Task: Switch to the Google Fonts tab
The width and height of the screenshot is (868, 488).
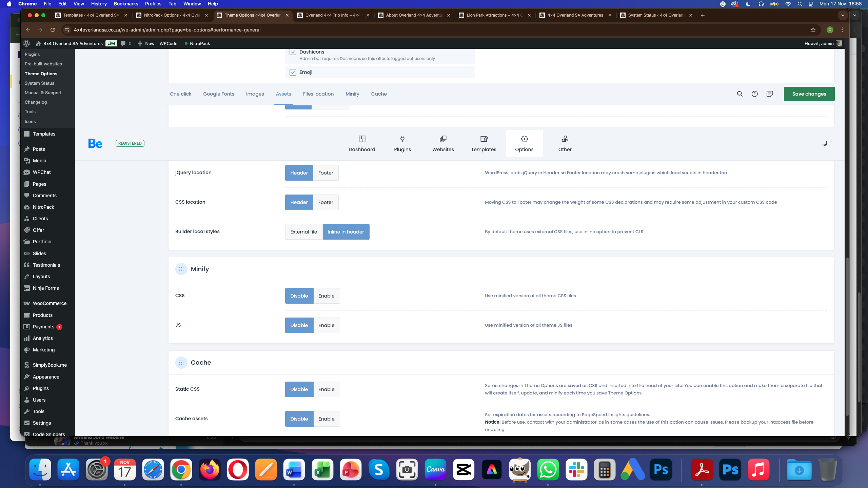Action: tap(218, 94)
